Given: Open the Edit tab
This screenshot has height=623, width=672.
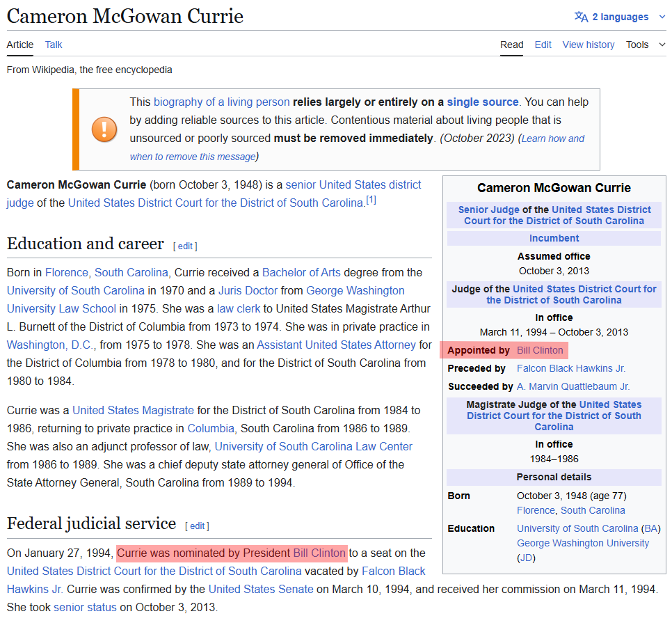Looking at the screenshot, I should coord(543,45).
